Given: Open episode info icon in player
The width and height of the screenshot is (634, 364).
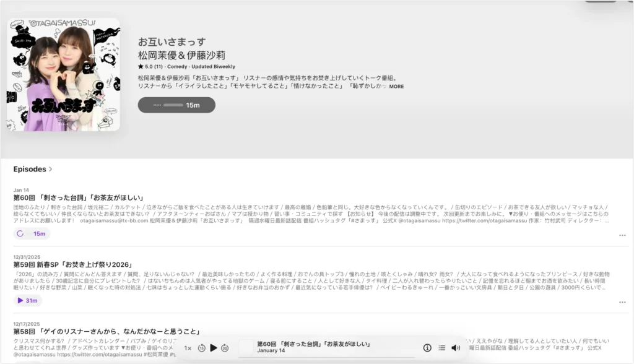Looking at the screenshot, I should [x=427, y=348].
